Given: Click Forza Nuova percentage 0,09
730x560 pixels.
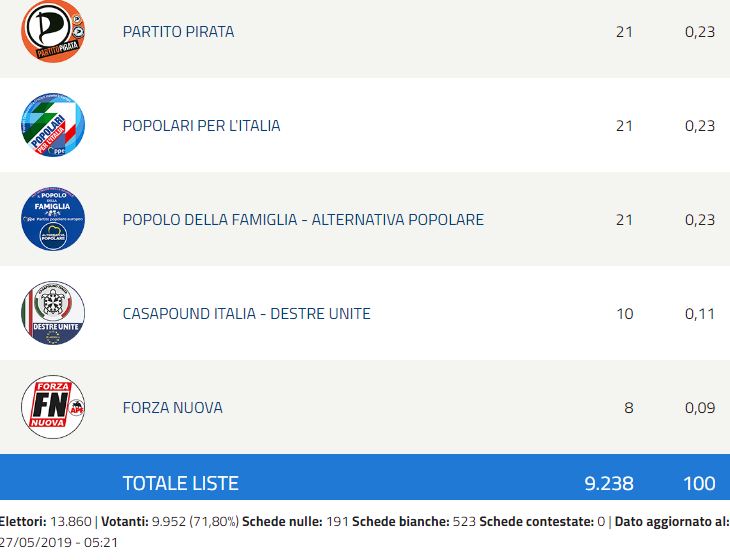Looking at the screenshot, I should tap(700, 408).
